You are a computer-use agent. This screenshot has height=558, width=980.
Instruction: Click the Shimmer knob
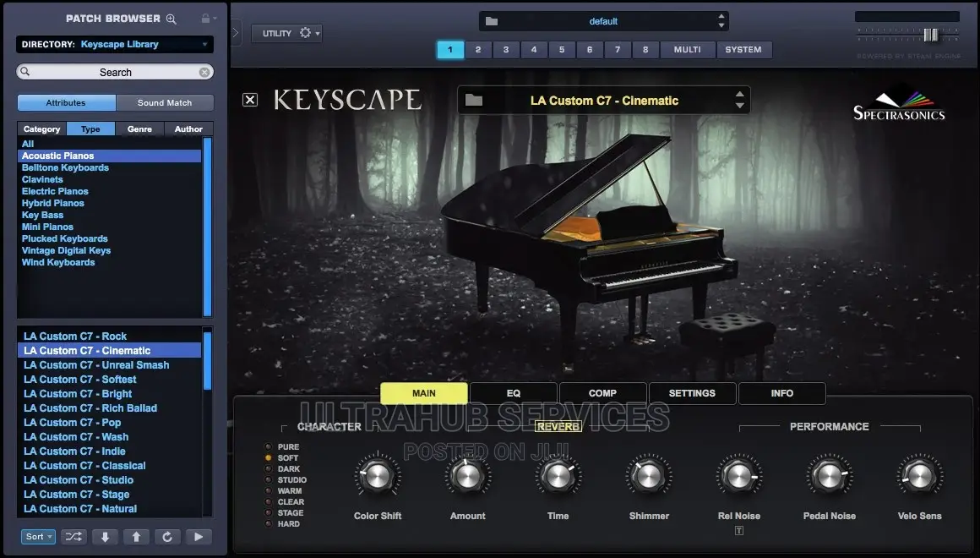(x=649, y=477)
